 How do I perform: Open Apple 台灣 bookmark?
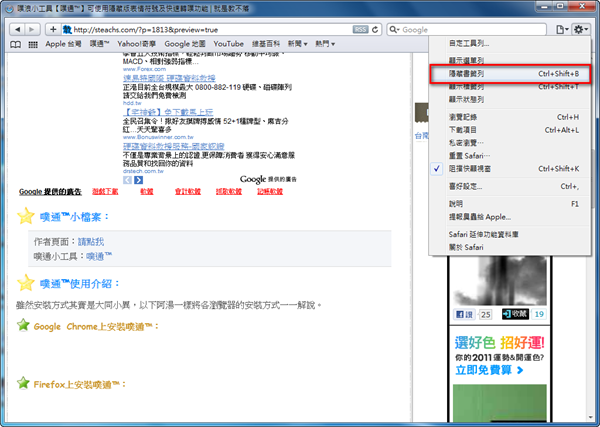[63, 44]
